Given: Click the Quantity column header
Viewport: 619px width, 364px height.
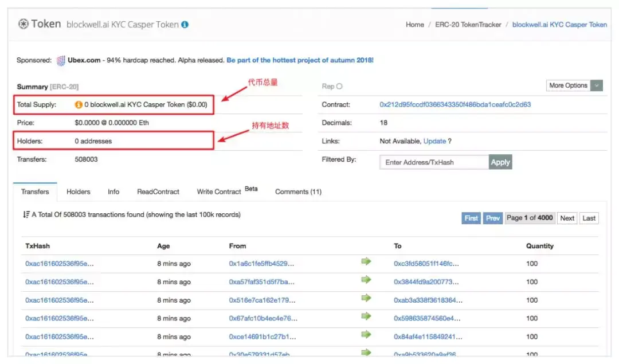Looking at the screenshot, I should [540, 246].
